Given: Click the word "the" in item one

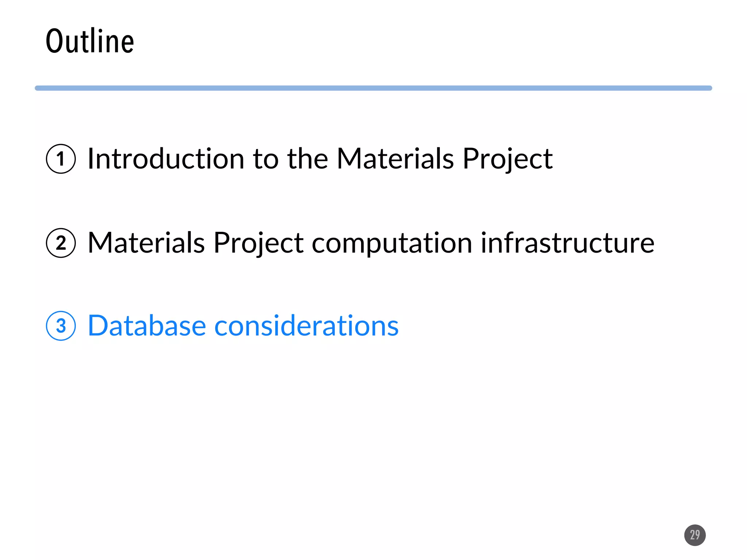Looking at the screenshot, I should click(307, 159).
